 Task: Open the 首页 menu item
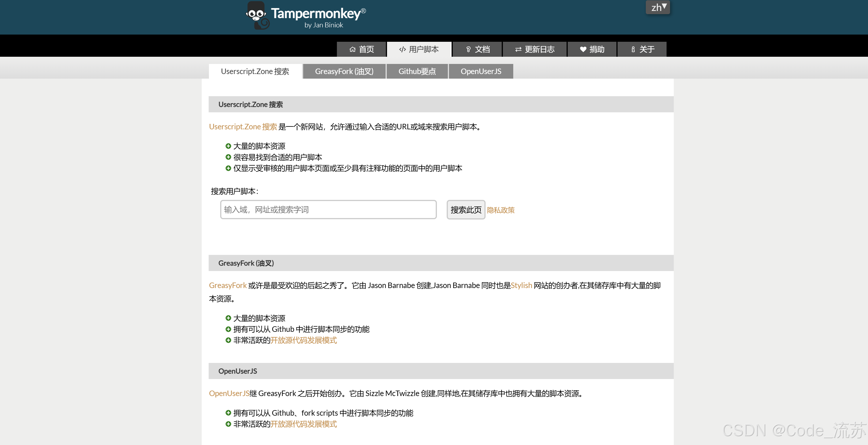click(x=361, y=49)
